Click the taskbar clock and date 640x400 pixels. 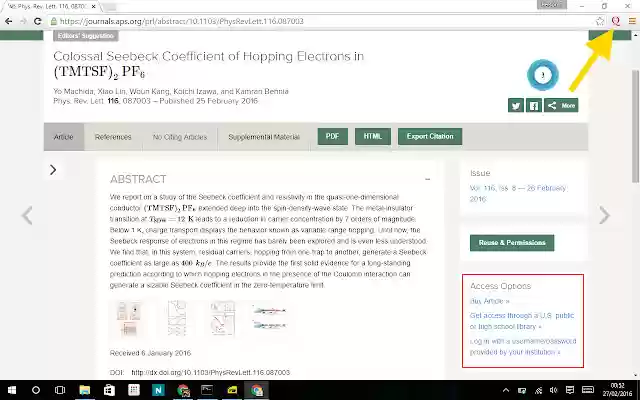(618, 390)
